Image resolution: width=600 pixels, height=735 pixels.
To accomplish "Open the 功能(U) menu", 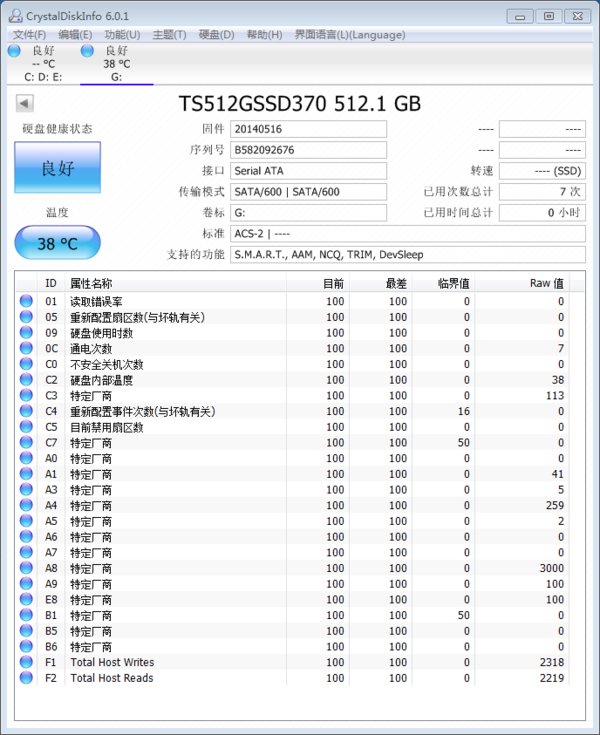I will tap(122, 35).
